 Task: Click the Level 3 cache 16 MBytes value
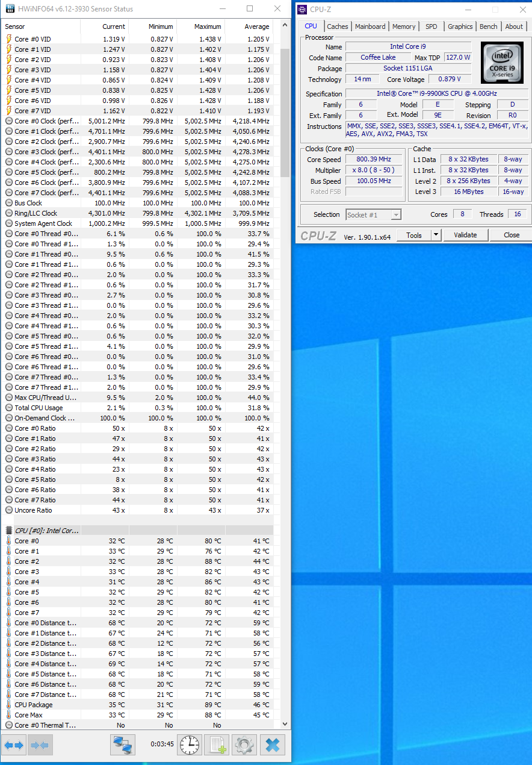tap(470, 192)
